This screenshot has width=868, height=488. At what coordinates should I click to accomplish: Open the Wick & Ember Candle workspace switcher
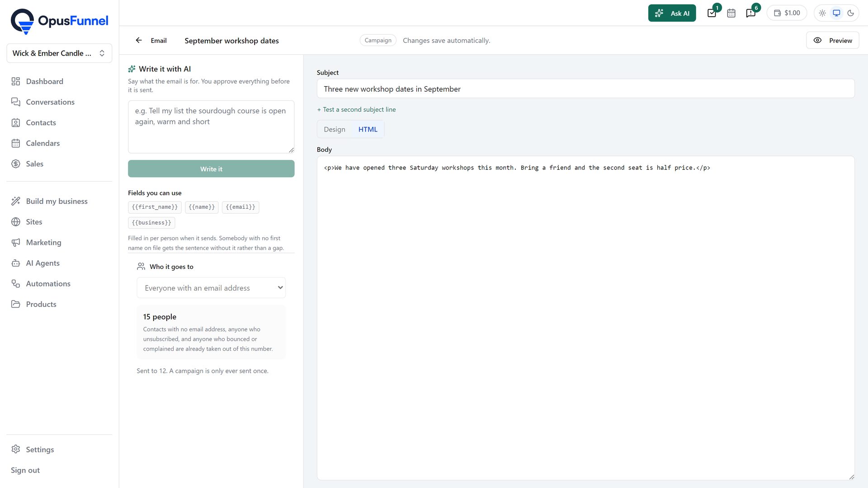coord(59,53)
